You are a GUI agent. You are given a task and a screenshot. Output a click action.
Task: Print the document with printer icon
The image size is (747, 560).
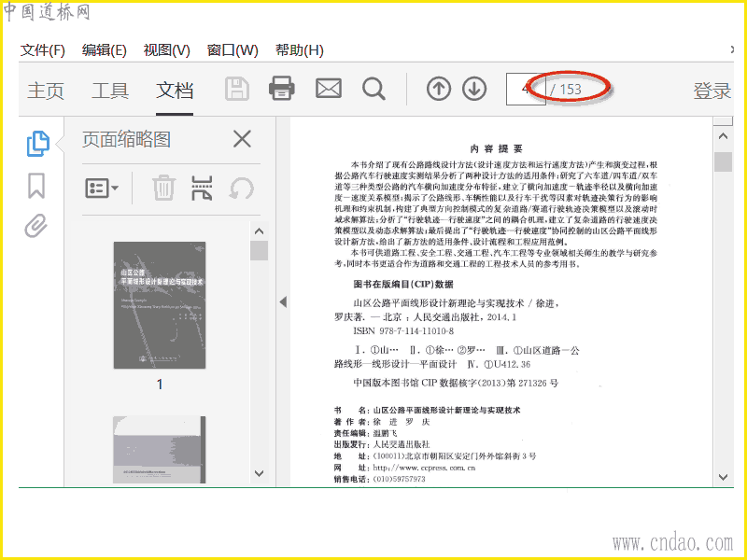click(282, 88)
